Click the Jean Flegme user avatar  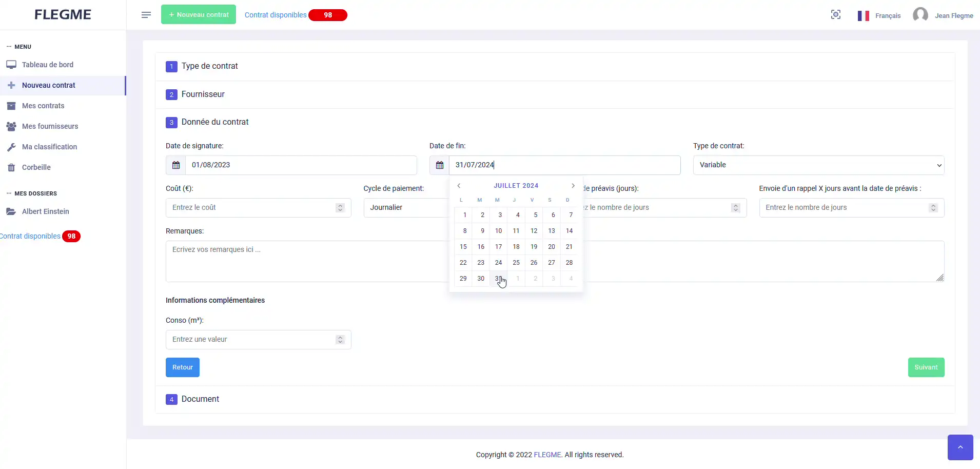click(920, 15)
